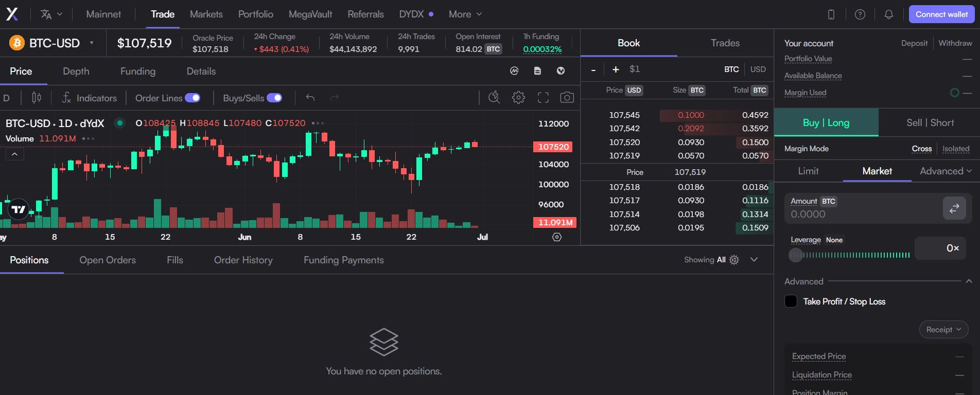Open the Advanced order types dropdown
This screenshot has width=980, height=395.
pyautogui.click(x=946, y=171)
